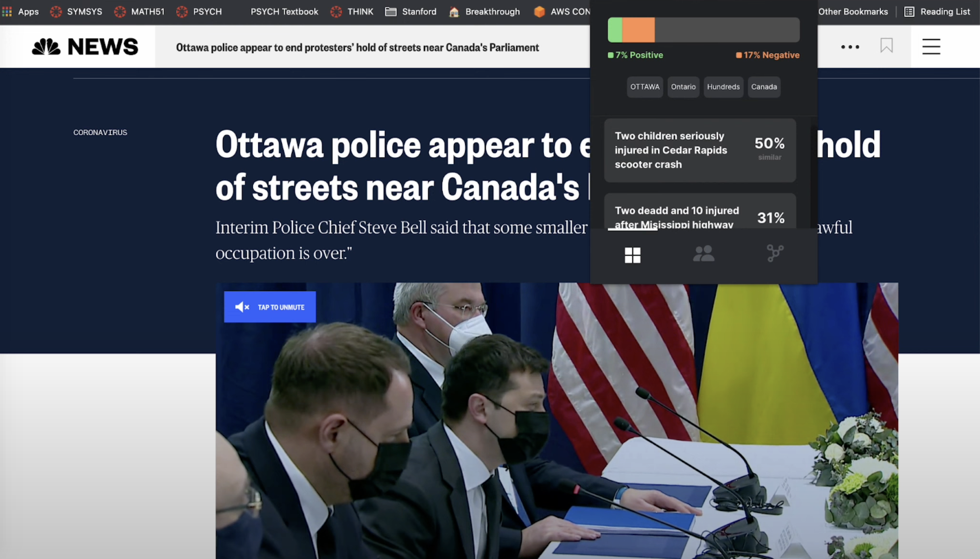980x559 pixels.
Task: Open the Reading List panel
Action: tap(937, 12)
